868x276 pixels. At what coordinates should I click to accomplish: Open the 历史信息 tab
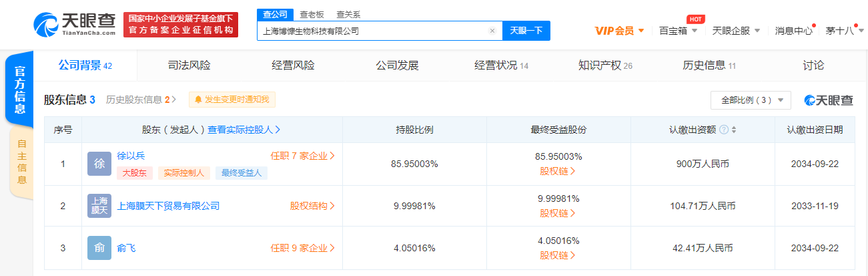coord(709,65)
